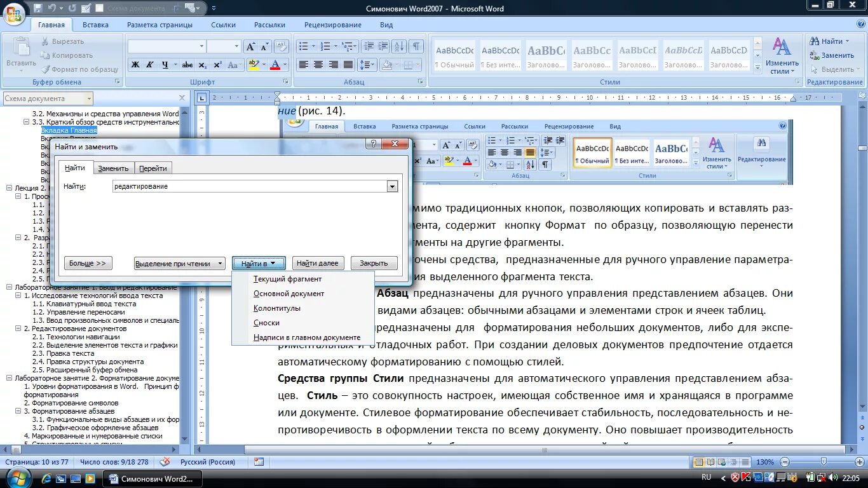Image resolution: width=868 pixels, height=488 pixels.
Task: Click the Больше >> button
Action: click(x=88, y=263)
